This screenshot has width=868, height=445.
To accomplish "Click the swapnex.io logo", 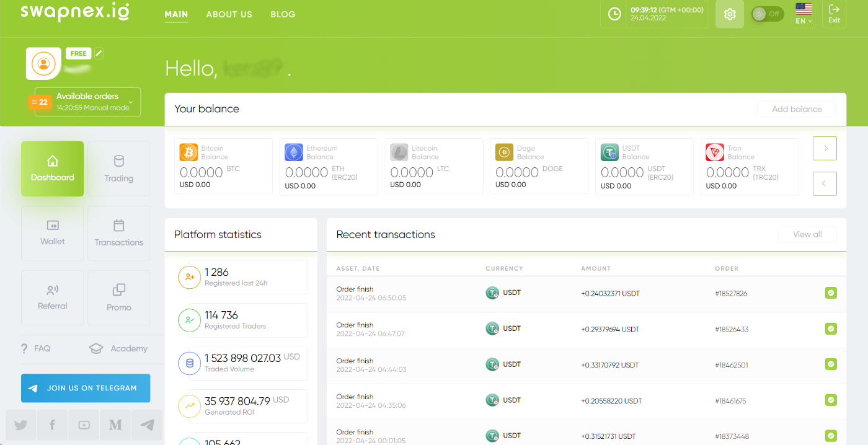I will coord(75,12).
